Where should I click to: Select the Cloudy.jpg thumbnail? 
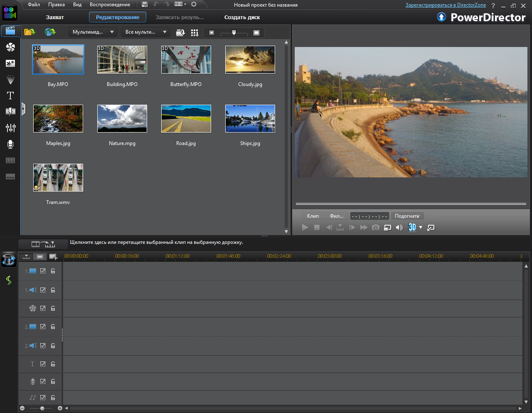pyautogui.click(x=250, y=59)
